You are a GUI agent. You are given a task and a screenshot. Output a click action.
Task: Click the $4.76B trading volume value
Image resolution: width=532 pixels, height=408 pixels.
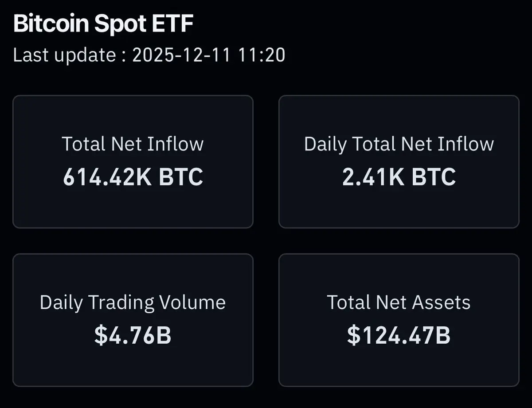pyautogui.click(x=133, y=335)
